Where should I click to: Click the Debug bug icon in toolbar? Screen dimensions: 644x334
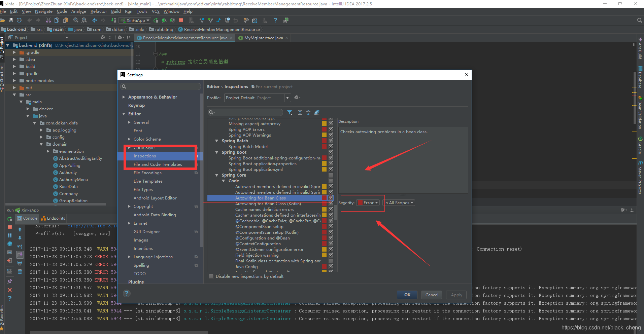(164, 20)
